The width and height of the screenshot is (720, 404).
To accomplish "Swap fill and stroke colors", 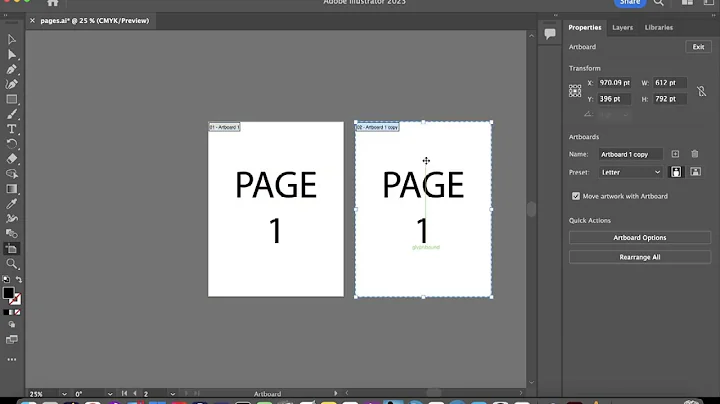I will [19, 280].
